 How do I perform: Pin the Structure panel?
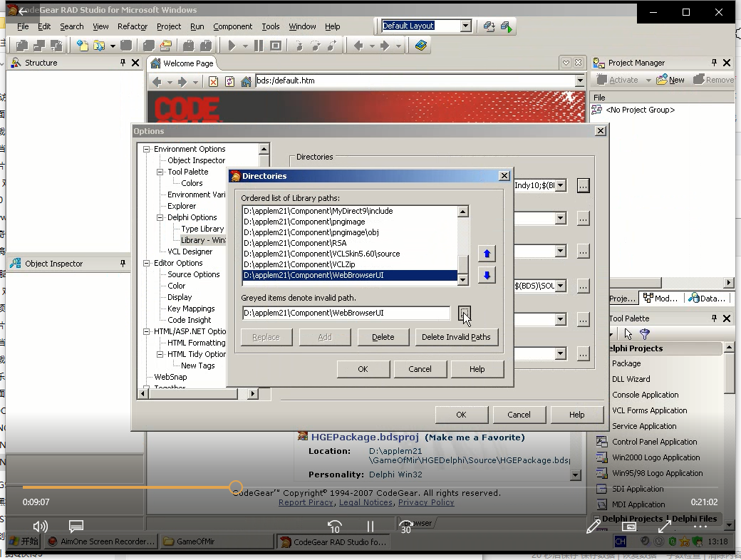[x=123, y=63]
